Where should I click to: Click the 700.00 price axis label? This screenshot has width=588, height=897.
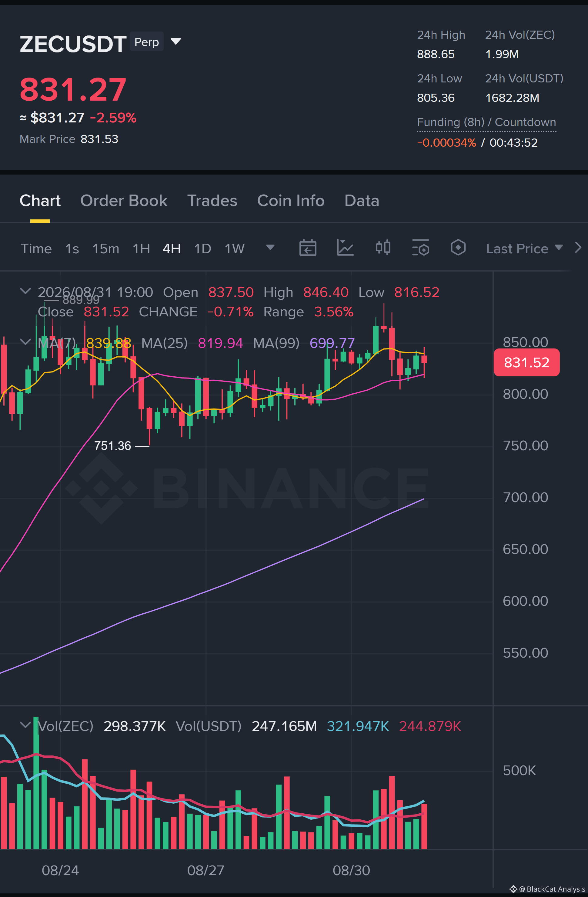[526, 498]
